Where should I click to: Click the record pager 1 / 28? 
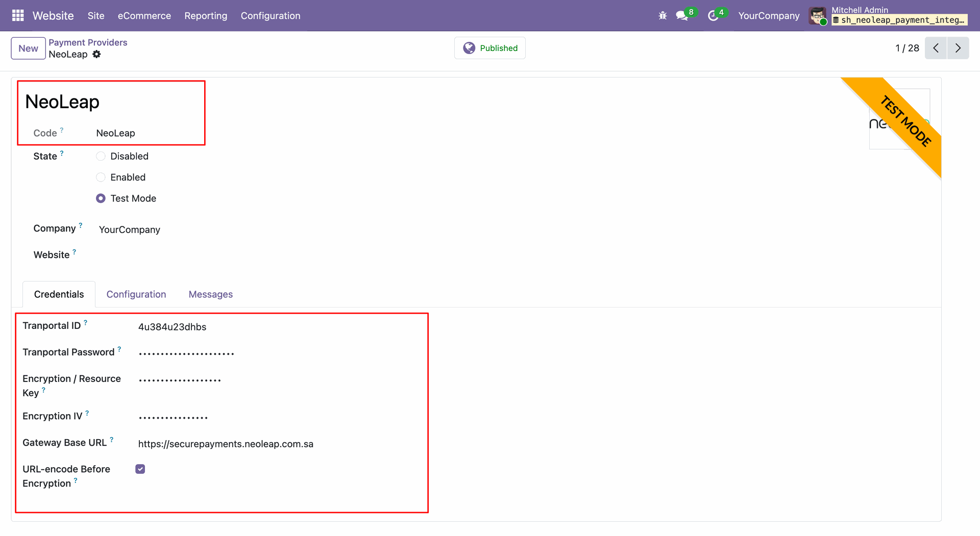click(x=907, y=48)
